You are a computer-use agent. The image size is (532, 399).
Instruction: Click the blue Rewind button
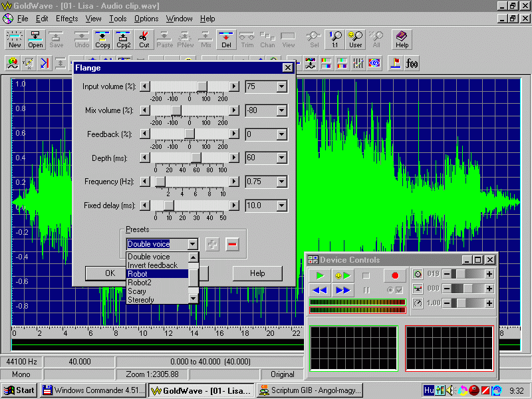tap(319, 291)
